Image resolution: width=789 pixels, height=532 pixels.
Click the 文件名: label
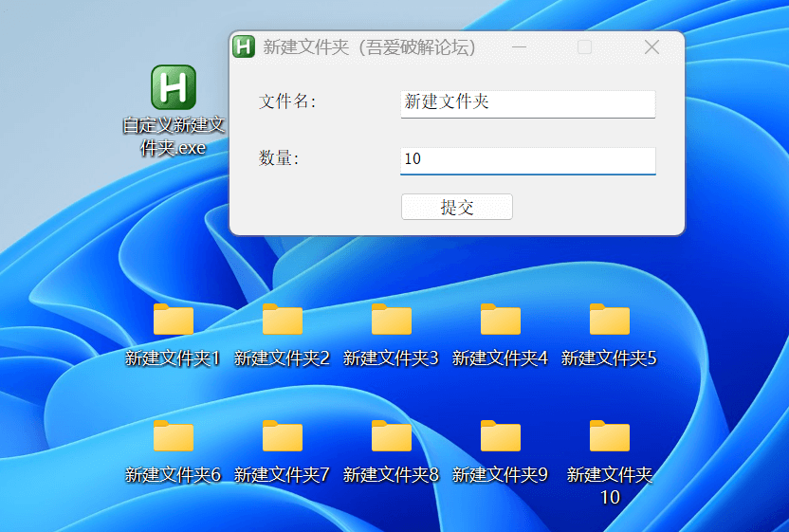288,101
